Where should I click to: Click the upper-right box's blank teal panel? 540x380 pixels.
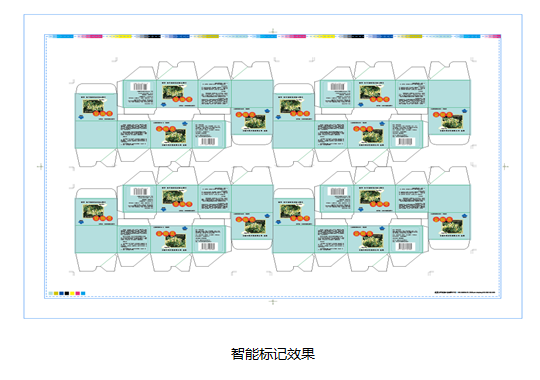point(449,94)
